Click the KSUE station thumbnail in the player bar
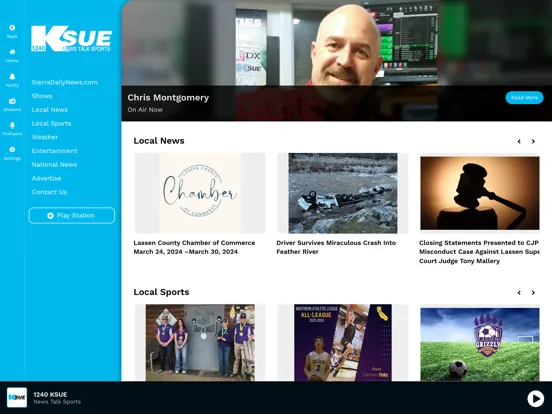The image size is (552, 414). (17, 397)
